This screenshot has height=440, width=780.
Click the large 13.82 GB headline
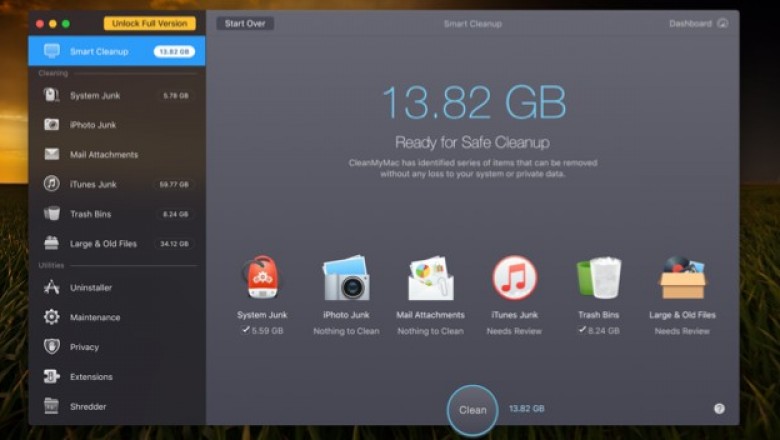tap(473, 102)
